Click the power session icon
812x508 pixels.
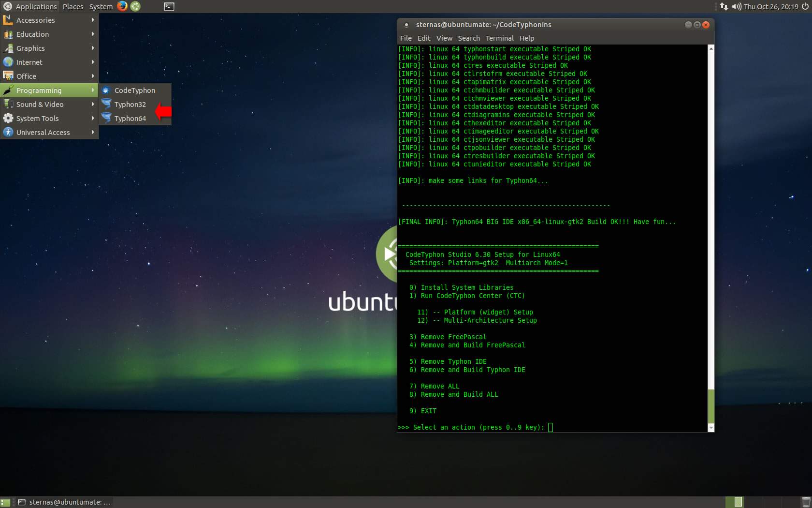[x=805, y=6]
